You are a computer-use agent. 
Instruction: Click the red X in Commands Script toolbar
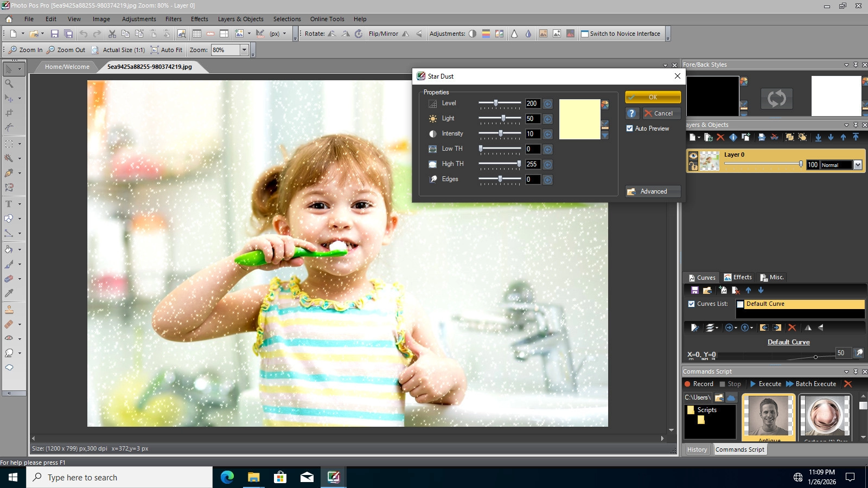[x=848, y=384]
